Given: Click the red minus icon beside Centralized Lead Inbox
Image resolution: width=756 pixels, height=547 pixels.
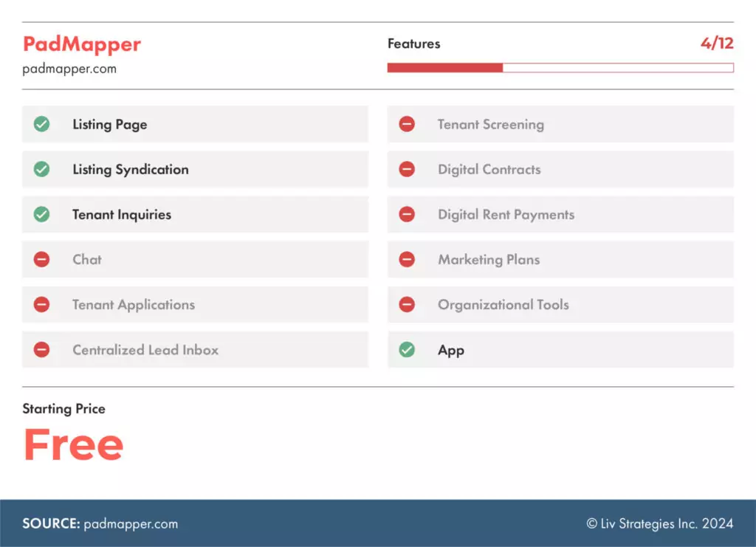Looking at the screenshot, I should pos(42,350).
